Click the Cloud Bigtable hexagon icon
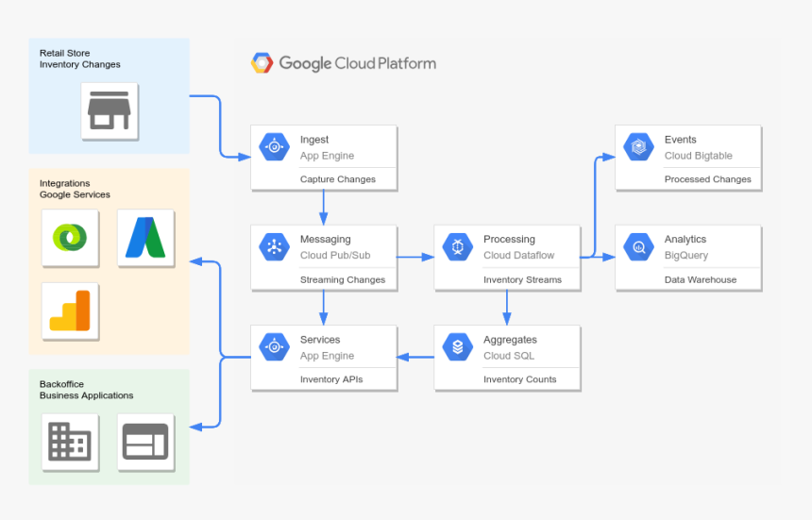Viewport: 812px width, 520px height. (638, 147)
